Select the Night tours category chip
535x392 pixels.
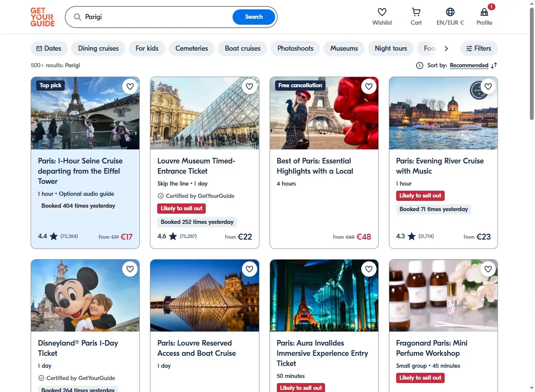click(x=391, y=49)
